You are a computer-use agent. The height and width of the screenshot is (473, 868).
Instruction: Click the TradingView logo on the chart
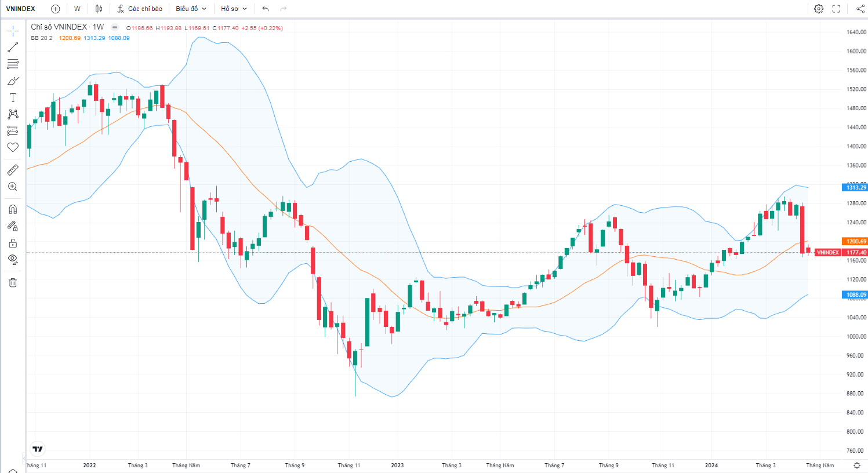coord(38,449)
